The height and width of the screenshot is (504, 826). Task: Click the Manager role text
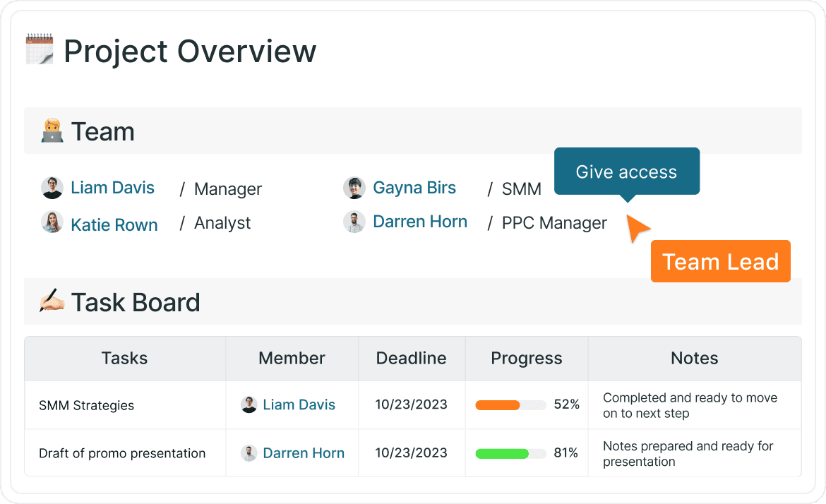click(x=227, y=188)
